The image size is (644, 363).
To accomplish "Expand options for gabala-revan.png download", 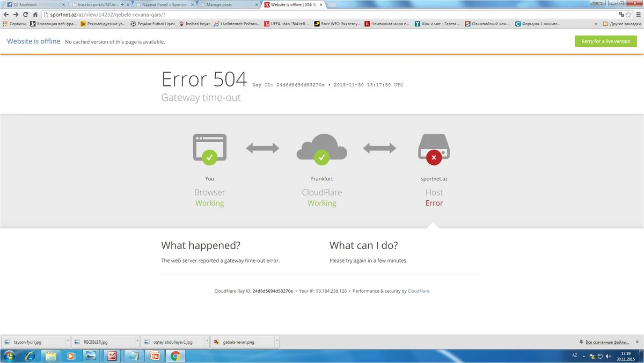I will point(276,342).
